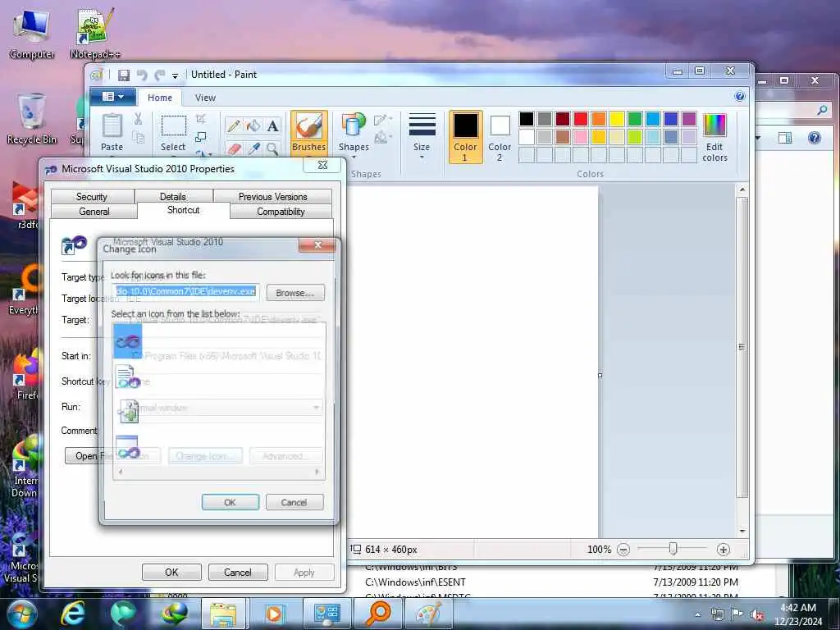Select the Magnifier tool

(x=272, y=148)
